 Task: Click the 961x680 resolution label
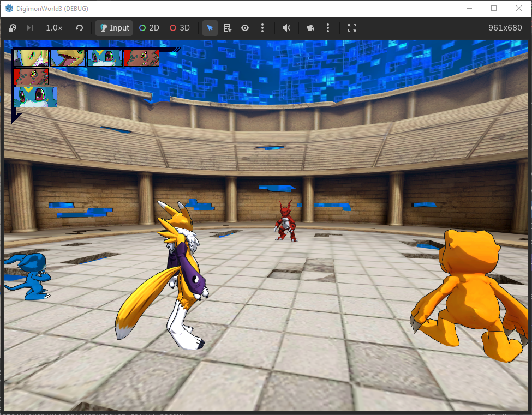coord(505,28)
